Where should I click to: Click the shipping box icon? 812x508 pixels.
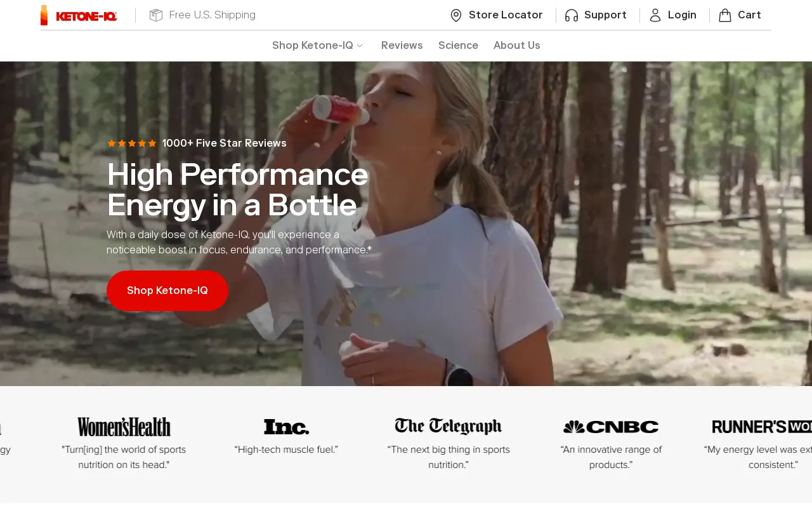click(x=156, y=15)
